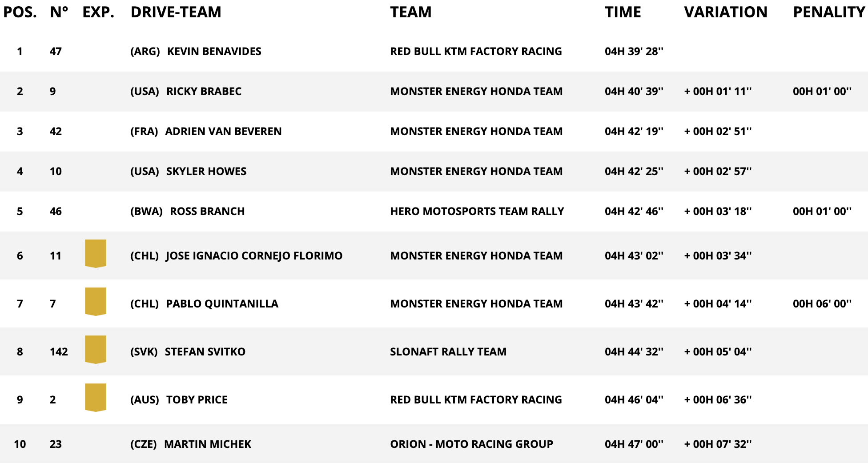The height and width of the screenshot is (463, 868).
Task: Click the EXP. column header
Action: pos(98,12)
